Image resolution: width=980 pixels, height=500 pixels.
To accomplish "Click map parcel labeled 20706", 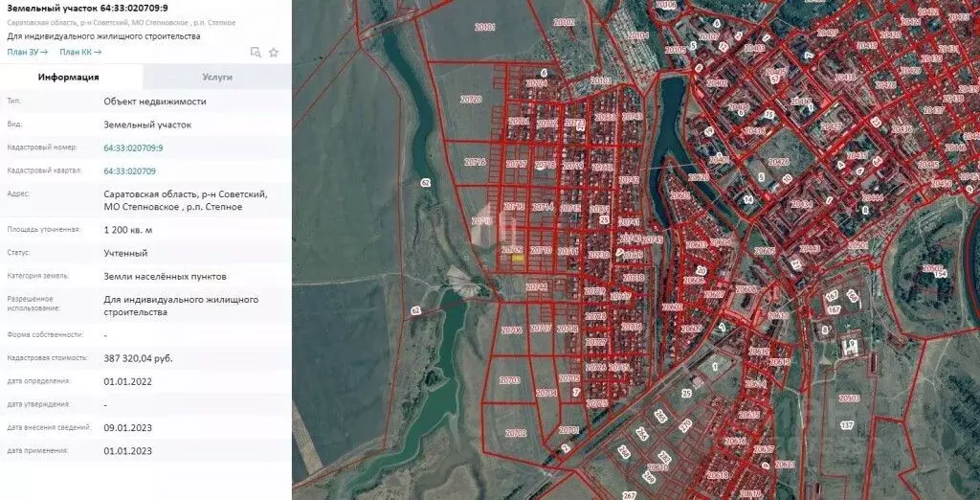I will [x=511, y=330].
